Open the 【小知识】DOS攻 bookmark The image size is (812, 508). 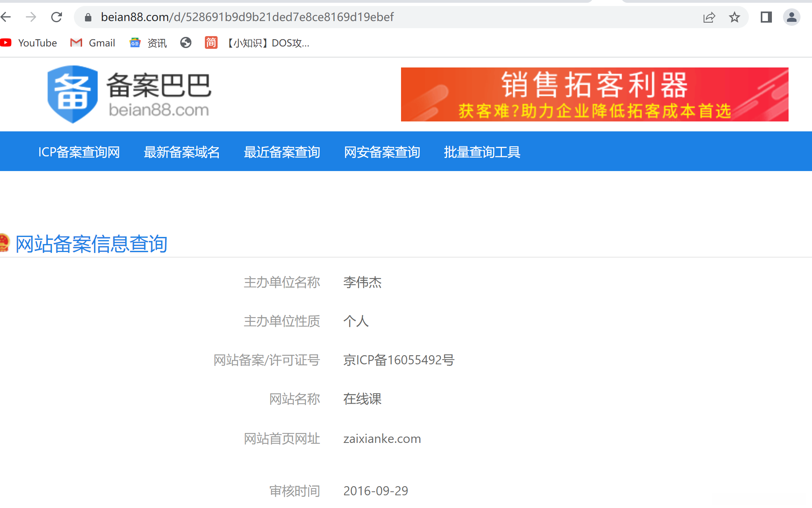point(257,43)
